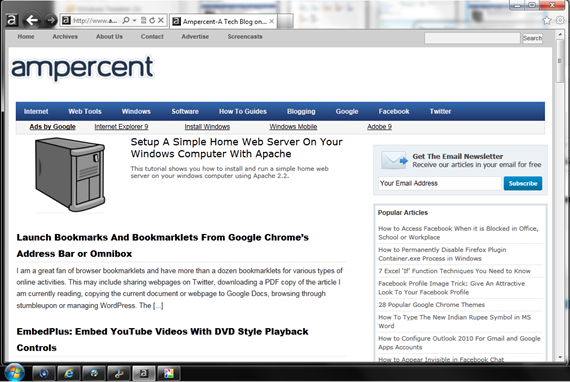Image resolution: width=570 pixels, height=382 pixels.
Task: Select the Ampercent-A Tech Blog tab
Action: pyautogui.click(x=223, y=21)
